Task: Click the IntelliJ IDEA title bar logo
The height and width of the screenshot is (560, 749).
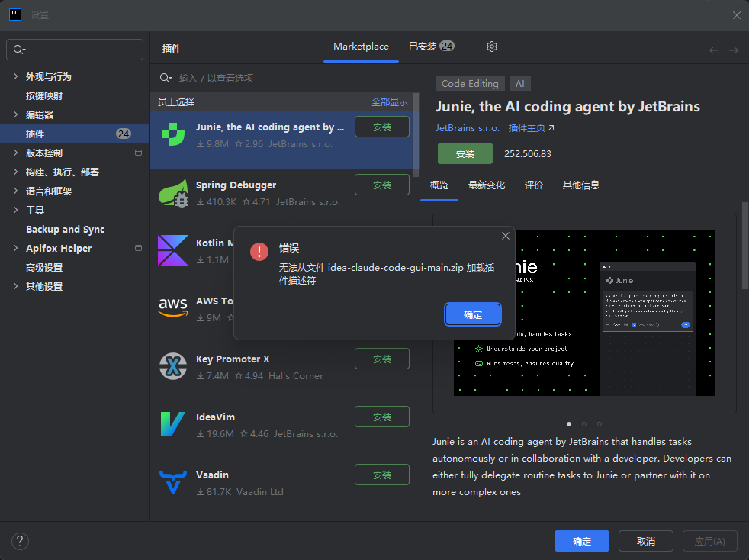Action: click(15, 14)
